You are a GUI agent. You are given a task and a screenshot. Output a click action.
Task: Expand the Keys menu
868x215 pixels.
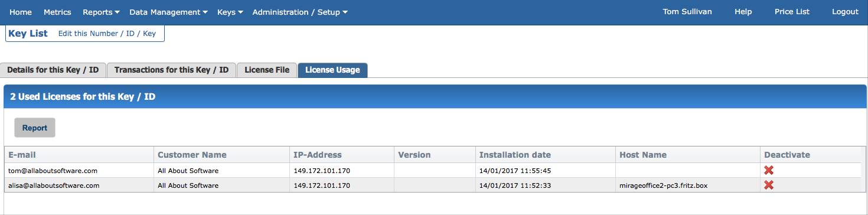tap(230, 12)
